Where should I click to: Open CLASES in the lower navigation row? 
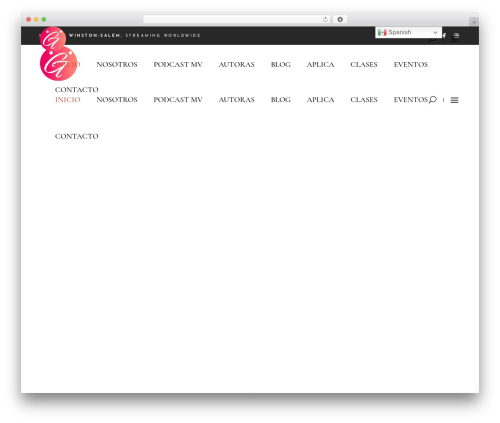coord(364,100)
